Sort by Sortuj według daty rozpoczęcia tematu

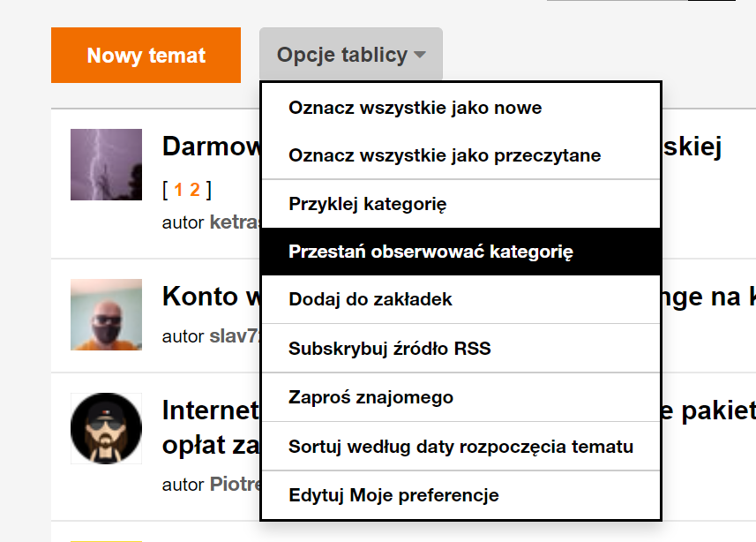pyautogui.click(x=460, y=447)
